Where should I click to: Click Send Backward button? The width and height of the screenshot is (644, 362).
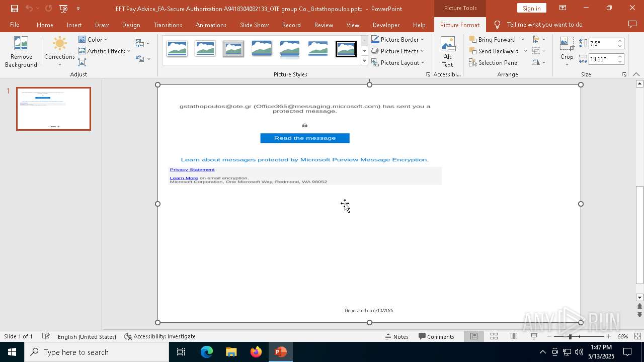(494, 51)
